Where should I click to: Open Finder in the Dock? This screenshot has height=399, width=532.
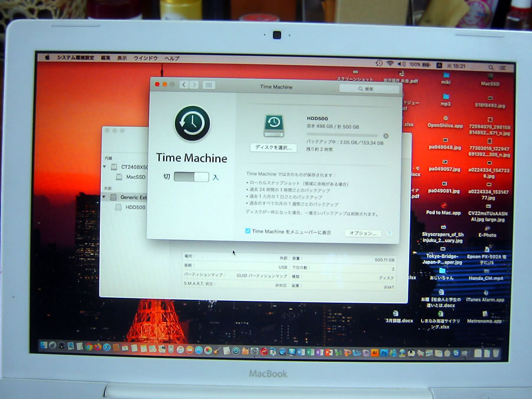[43, 345]
